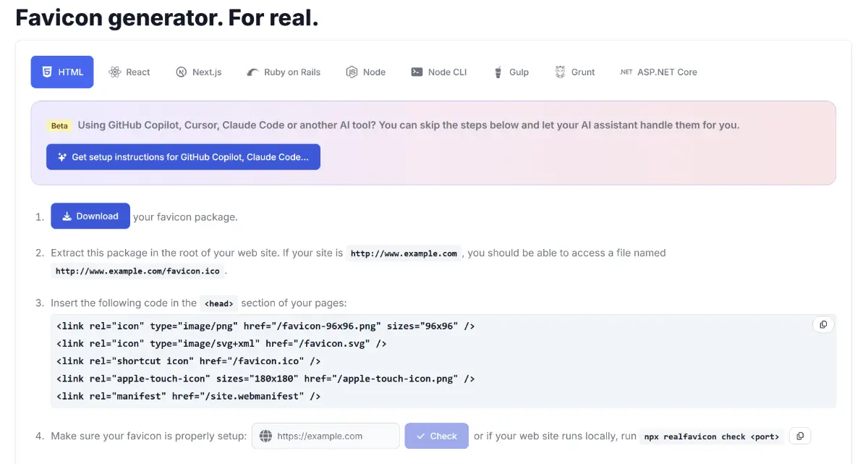Click the .NET ASP.NET Core icon
This screenshot has width=868, height=464.
(x=626, y=72)
